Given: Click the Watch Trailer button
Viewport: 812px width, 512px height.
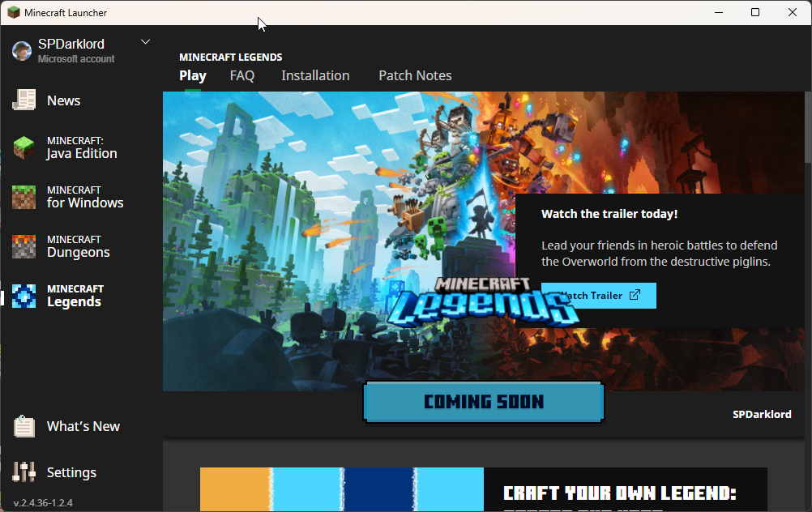Looking at the screenshot, I should (599, 296).
